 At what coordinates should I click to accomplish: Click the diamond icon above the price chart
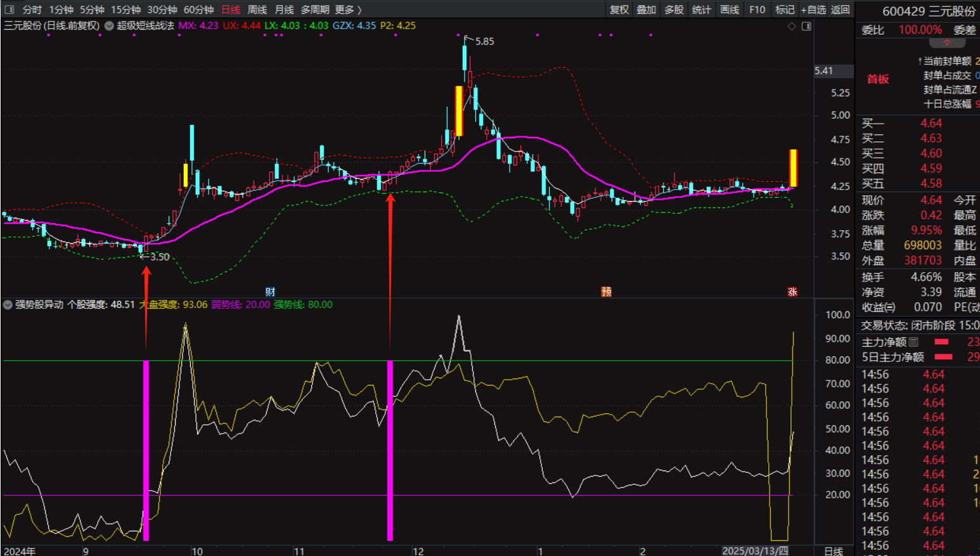(x=791, y=26)
